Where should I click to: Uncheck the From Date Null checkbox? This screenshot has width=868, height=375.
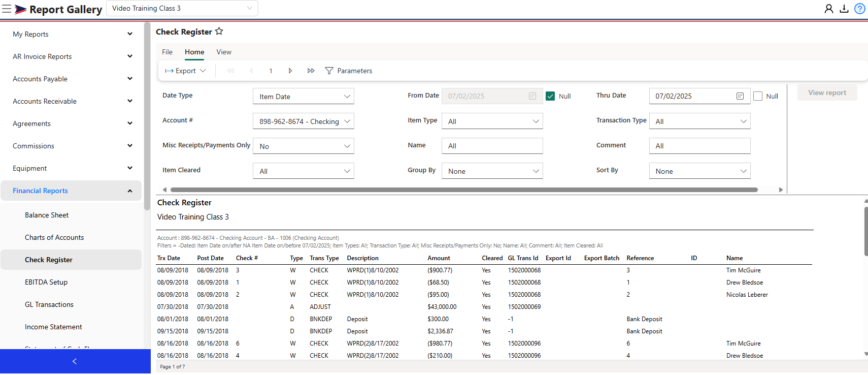(x=550, y=96)
